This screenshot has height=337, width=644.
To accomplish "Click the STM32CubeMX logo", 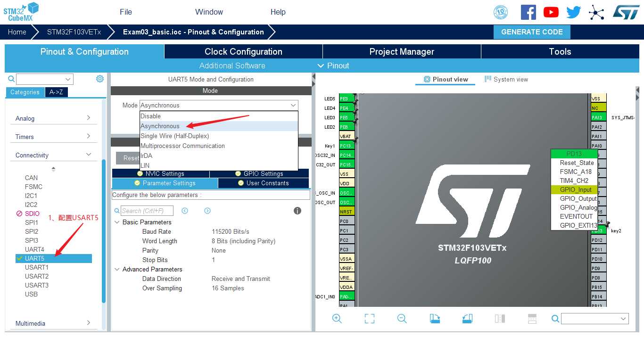I will tap(21, 12).
